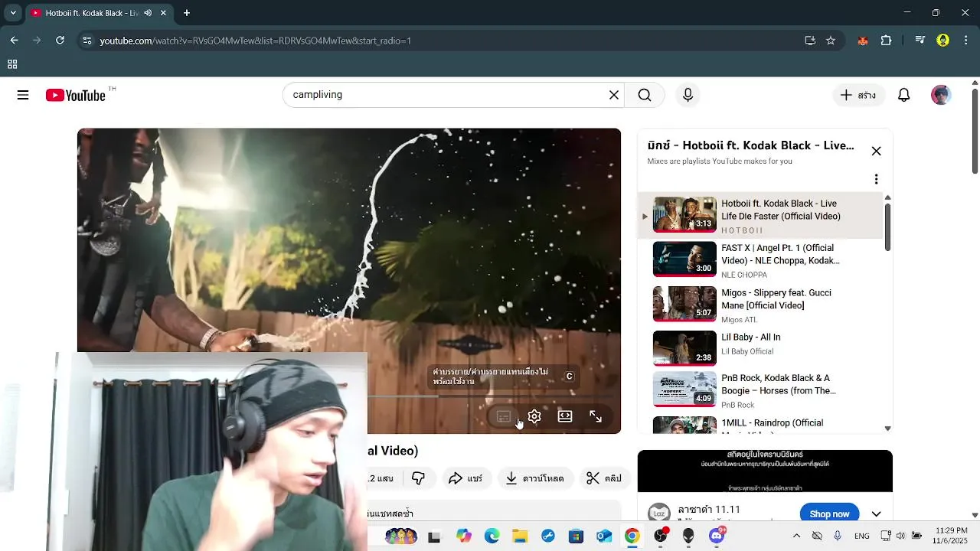980x551 pixels.
Task: Open a new browser tab
Action: click(186, 13)
